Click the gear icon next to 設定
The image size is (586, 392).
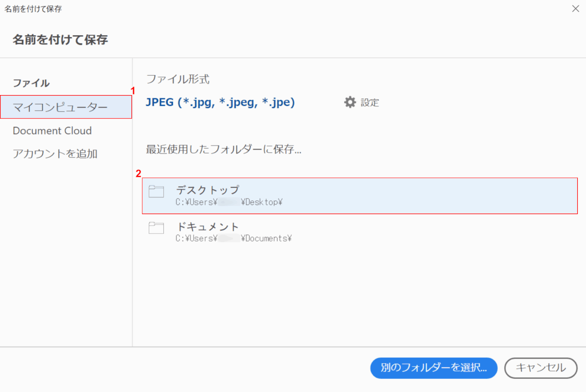[350, 102]
